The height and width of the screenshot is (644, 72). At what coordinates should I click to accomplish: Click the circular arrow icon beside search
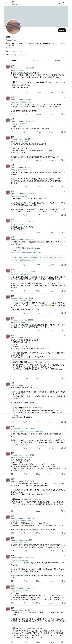click(60, 3)
